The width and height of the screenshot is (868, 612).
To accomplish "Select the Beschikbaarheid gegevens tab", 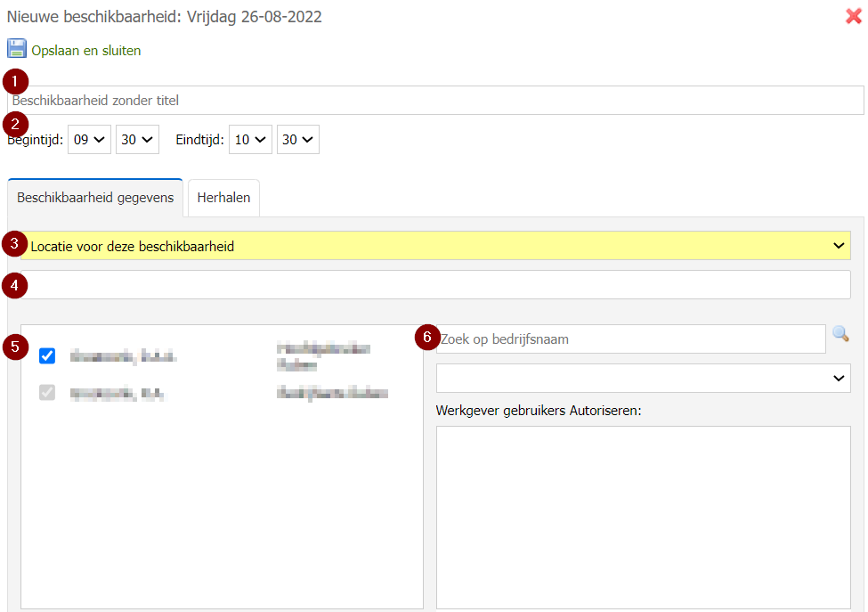I will pyautogui.click(x=95, y=198).
